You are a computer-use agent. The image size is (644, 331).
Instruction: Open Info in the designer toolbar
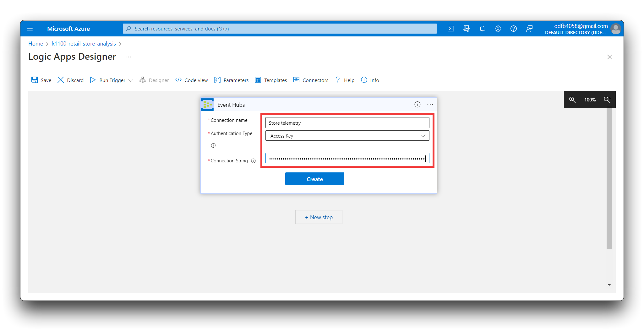370,80
